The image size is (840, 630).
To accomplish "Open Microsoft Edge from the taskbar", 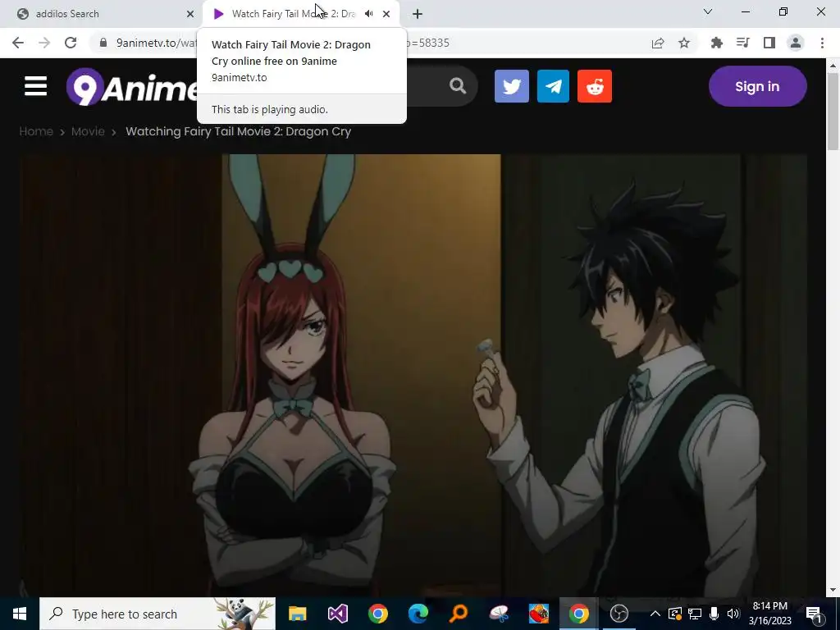I will (x=418, y=614).
